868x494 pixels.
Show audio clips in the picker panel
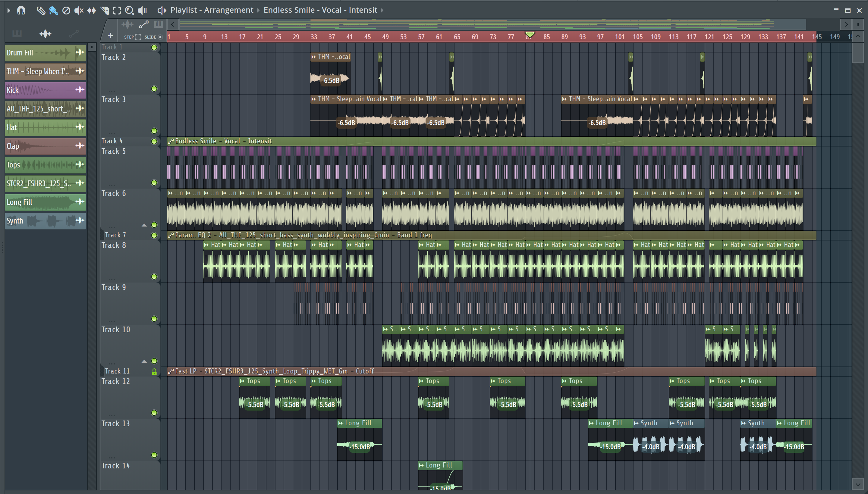click(x=45, y=34)
